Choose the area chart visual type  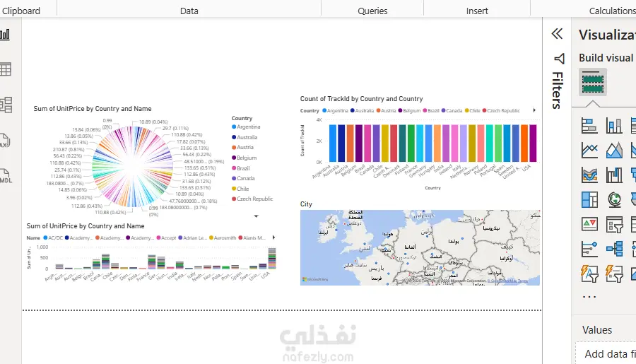tap(613, 151)
